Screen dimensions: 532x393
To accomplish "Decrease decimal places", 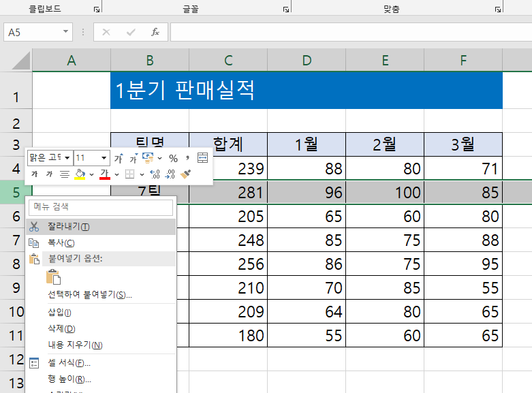I will coord(170,174).
